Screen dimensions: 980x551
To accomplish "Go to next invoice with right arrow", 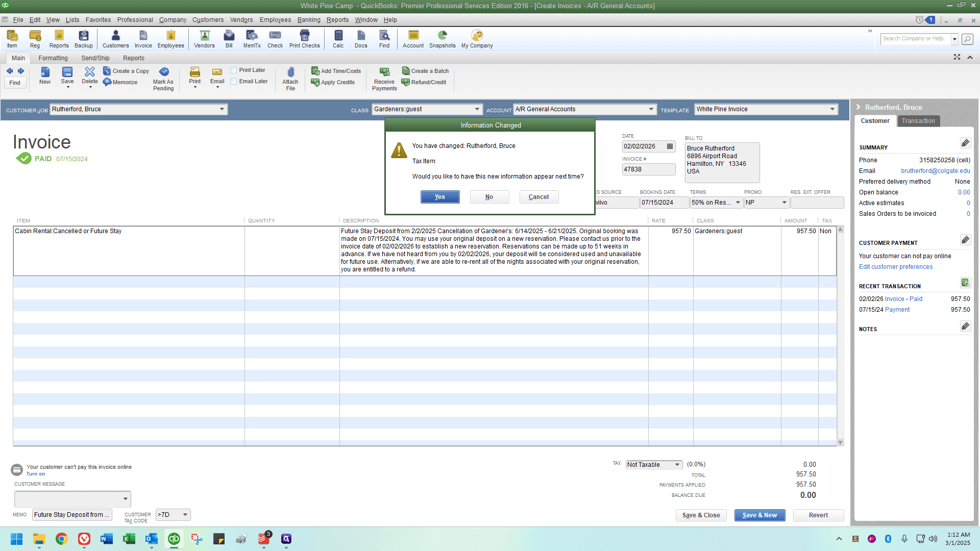I will 21,71.
